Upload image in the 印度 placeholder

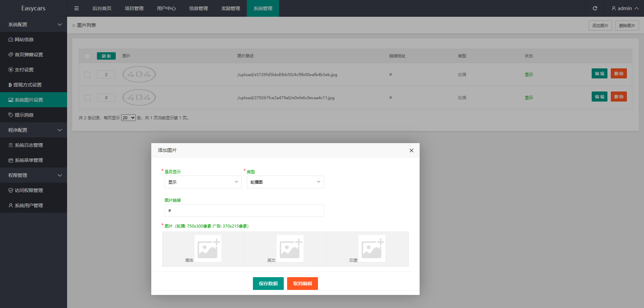click(372, 248)
